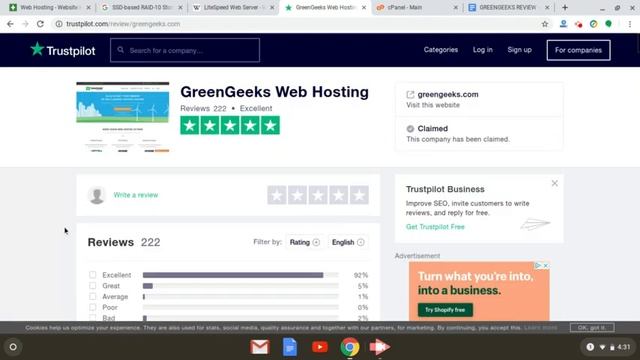
Task: Click the For companies button
Action: (578, 50)
